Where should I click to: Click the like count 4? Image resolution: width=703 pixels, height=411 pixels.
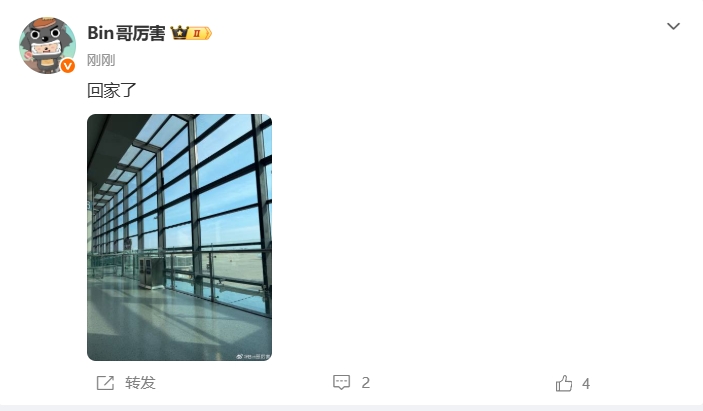pyautogui.click(x=586, y=384)
